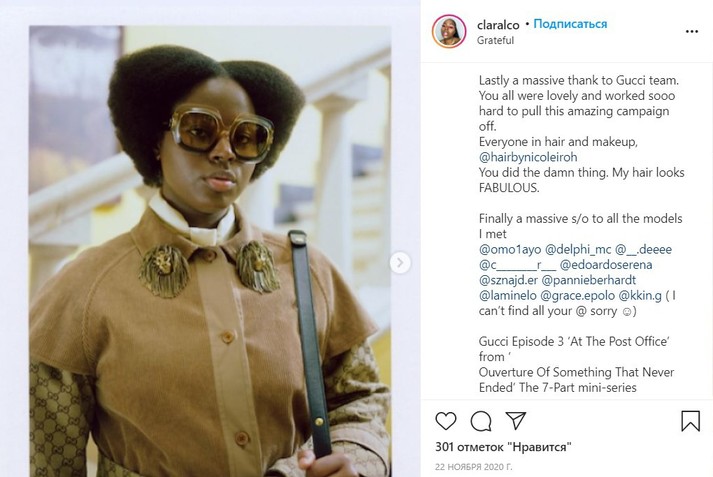Image resolution: width=713 pixels, height=477 pixels.
Task: Click the claralco profile avatar
Action: coord(449,31)
